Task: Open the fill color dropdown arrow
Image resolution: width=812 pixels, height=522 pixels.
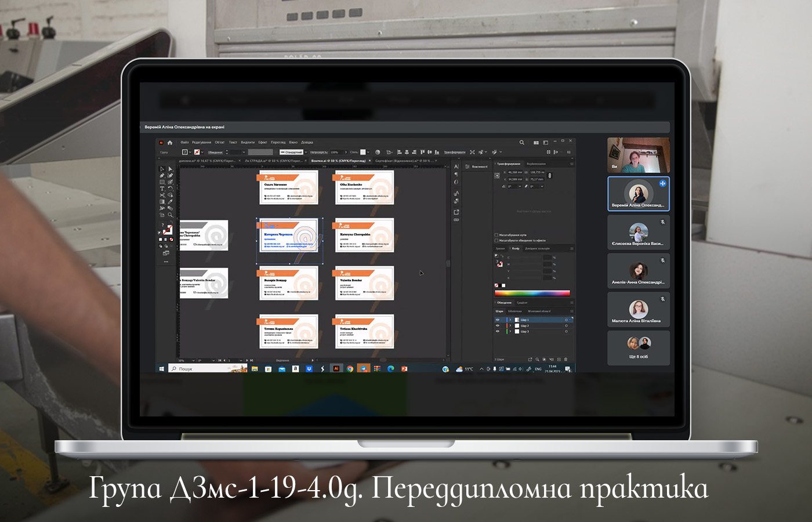Action: (190, 152)
